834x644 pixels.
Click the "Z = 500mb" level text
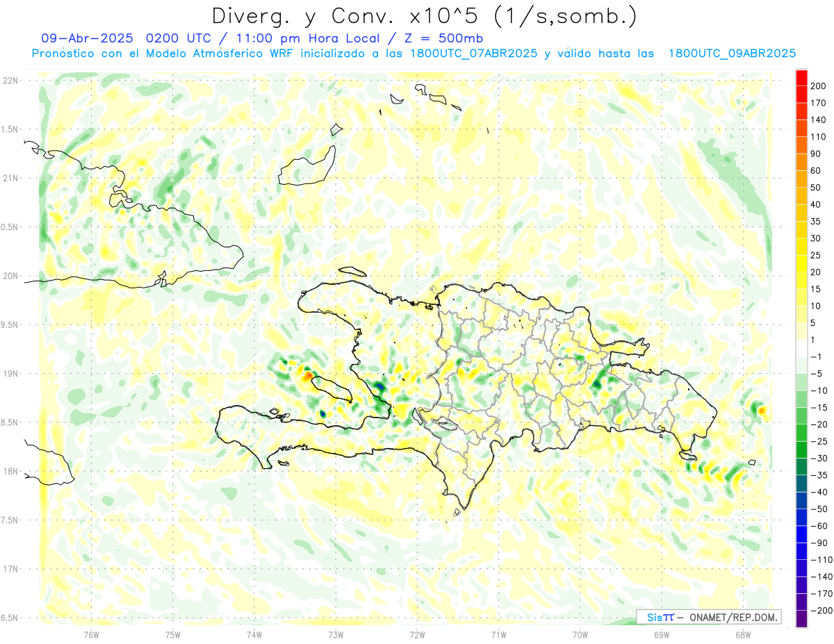point(442,38)
